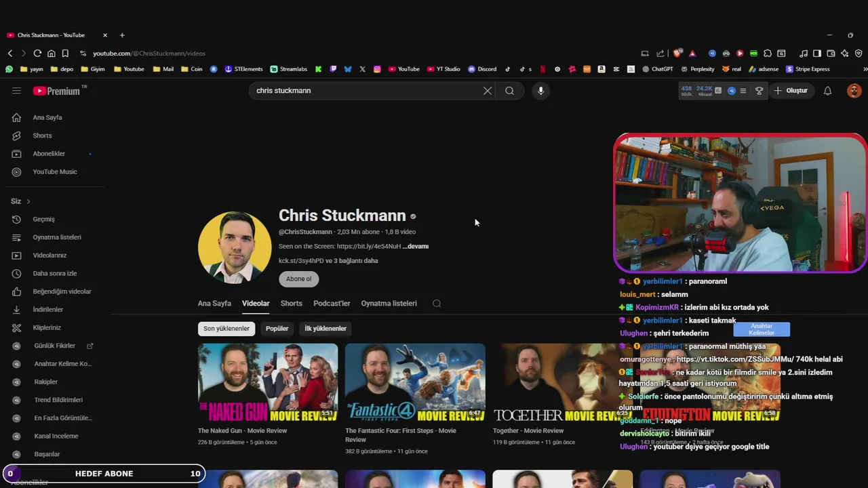The image size is (868, 488).
Task: Switch to 'Oynatma listeleri' tab
Action: pyautogui.click(x=389, y=304)
